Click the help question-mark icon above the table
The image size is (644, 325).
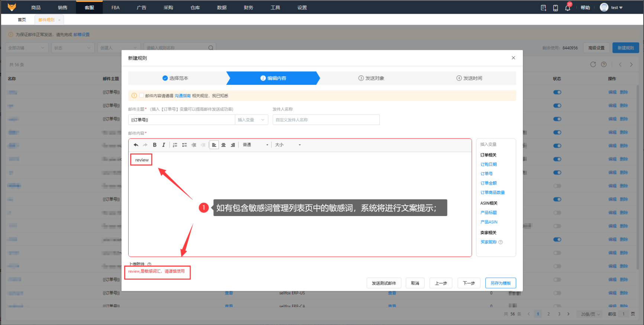[604, 64]
